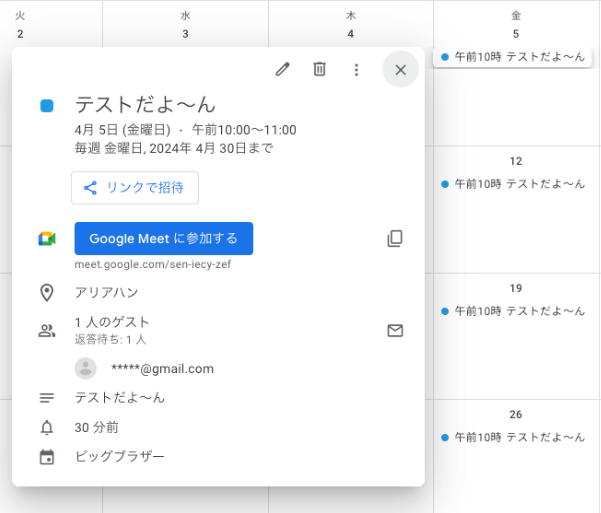Select the event on Friday 26
This screenshot has width=601, height=513.
click(514, 437)
